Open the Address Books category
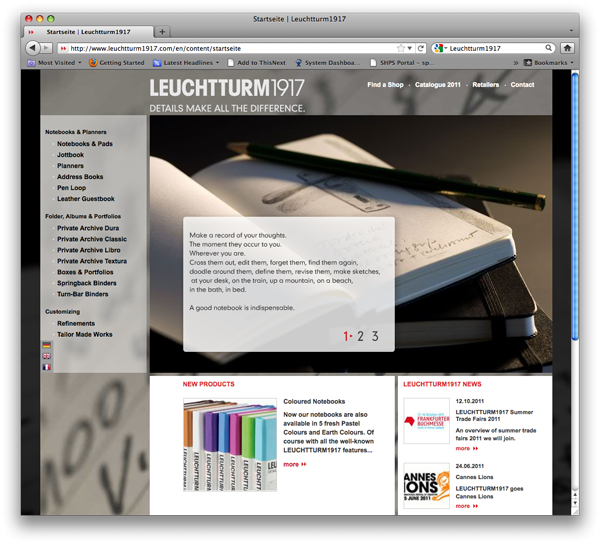The width and height of the screenshot is (600, 544). click(x=80, y=177)
